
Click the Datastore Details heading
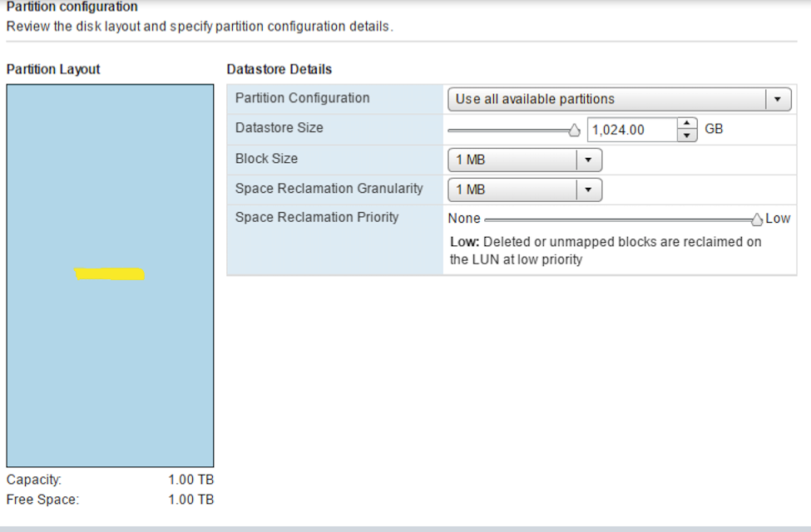coord(279,70)
